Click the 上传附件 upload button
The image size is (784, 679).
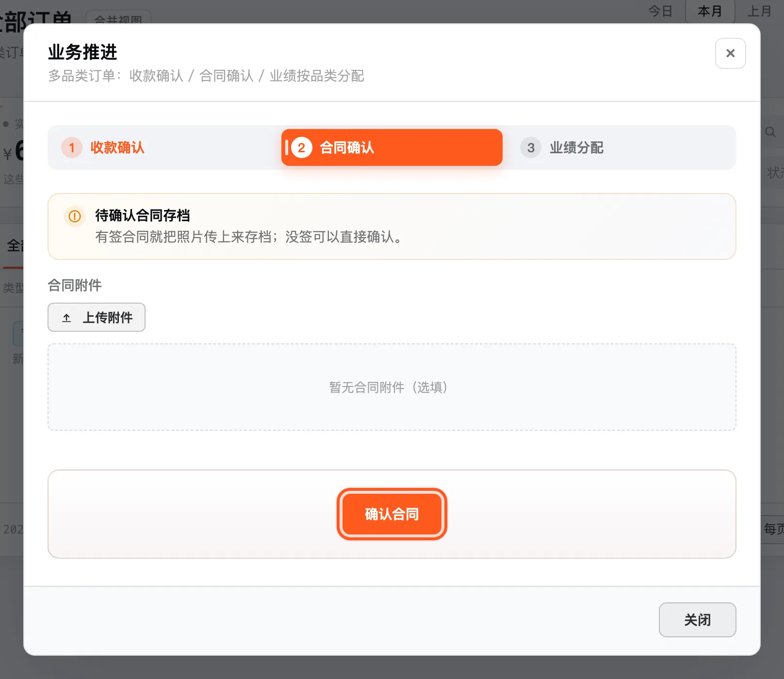[97, 317]
